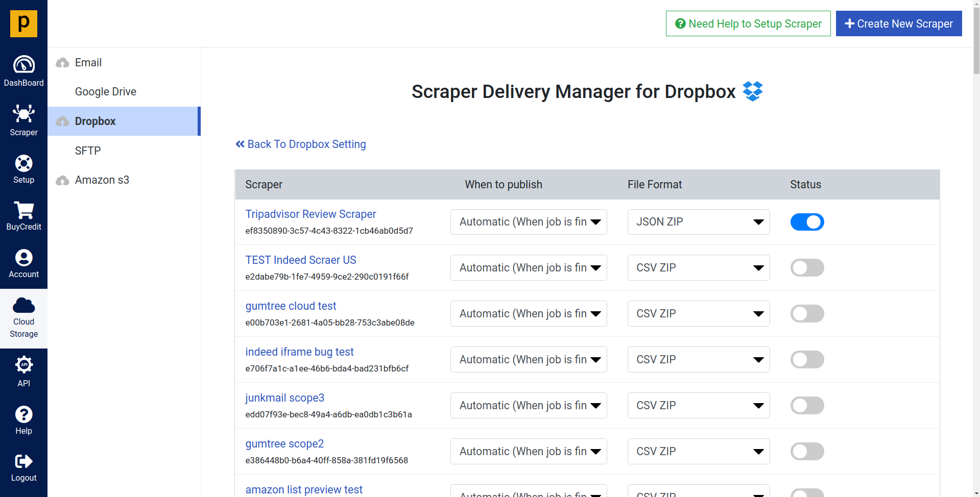
Task: Select Amazon s3 menu item
Action: 124,180
